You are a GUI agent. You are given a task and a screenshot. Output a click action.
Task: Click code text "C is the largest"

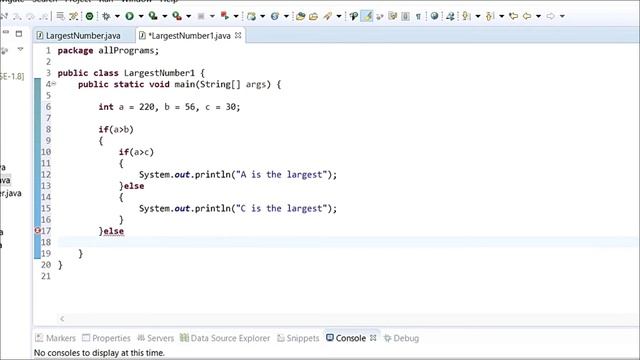click(x=282, y=209)
